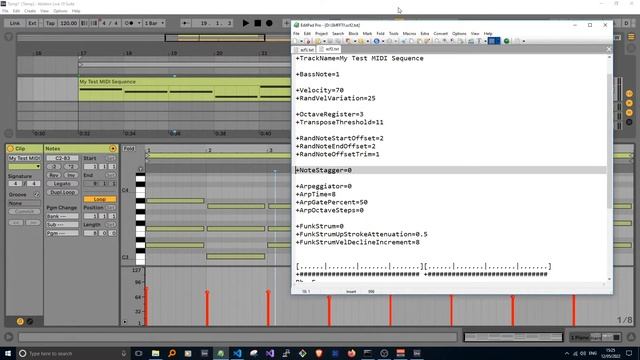Toggle the orange clip-view icon at bottom-left
The width and height of the screenshot is (640, 360).
pos(20,322)
